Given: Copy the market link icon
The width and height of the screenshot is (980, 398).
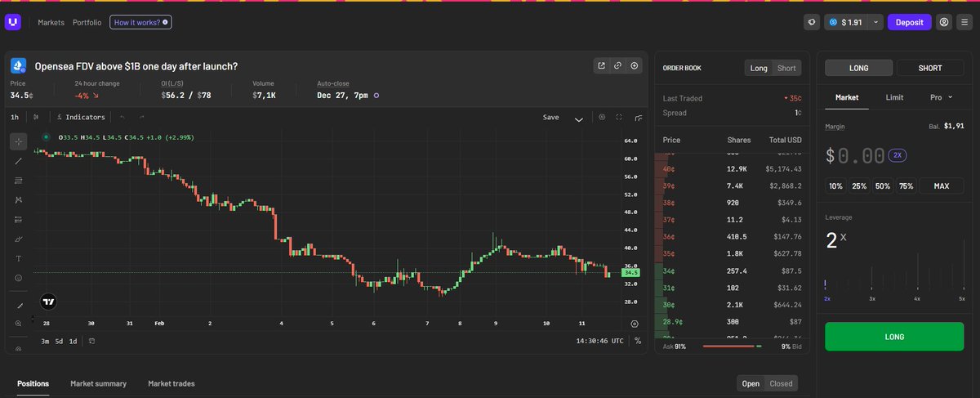Looking at the screenshot, I should tap(618, 65).
